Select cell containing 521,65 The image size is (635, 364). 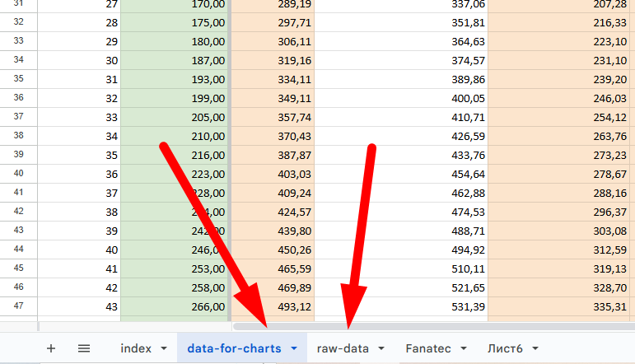point(401,287)
